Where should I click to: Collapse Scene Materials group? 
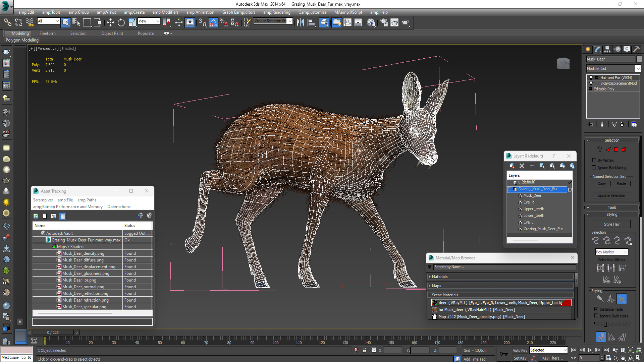click(x=430, y=295)
